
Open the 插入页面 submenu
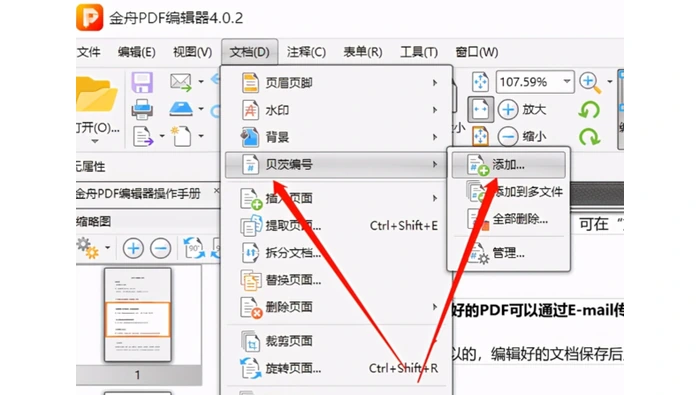(x=337, y=198)
